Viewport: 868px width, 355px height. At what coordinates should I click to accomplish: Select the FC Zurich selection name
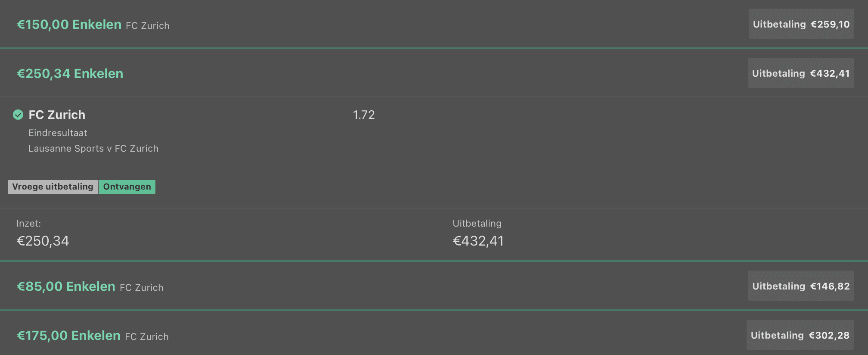[57, 115]
